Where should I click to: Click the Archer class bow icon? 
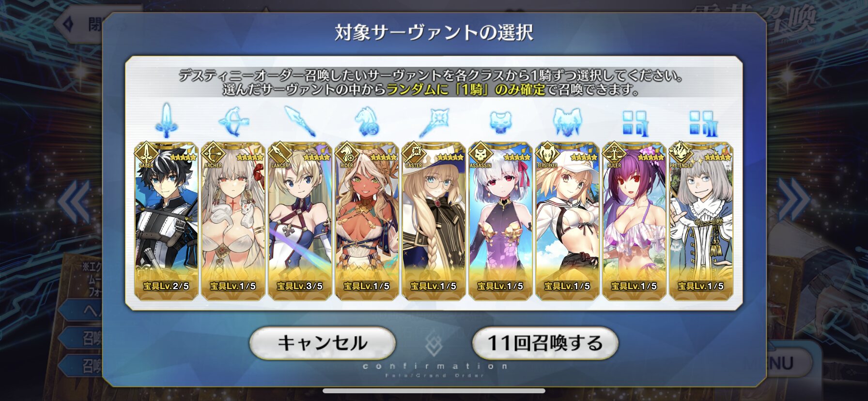click(x=233, y=122)
